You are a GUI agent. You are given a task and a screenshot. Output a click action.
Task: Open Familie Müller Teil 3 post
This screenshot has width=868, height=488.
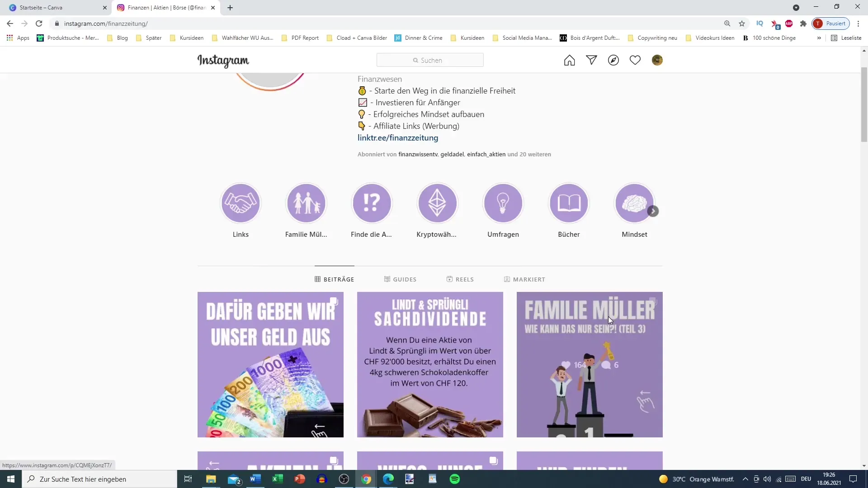point(590,365)
